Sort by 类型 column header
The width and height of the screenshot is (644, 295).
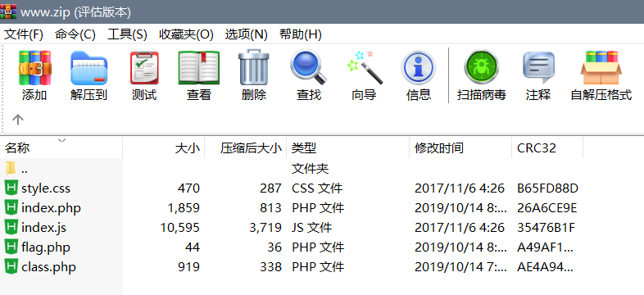(348, 148)
